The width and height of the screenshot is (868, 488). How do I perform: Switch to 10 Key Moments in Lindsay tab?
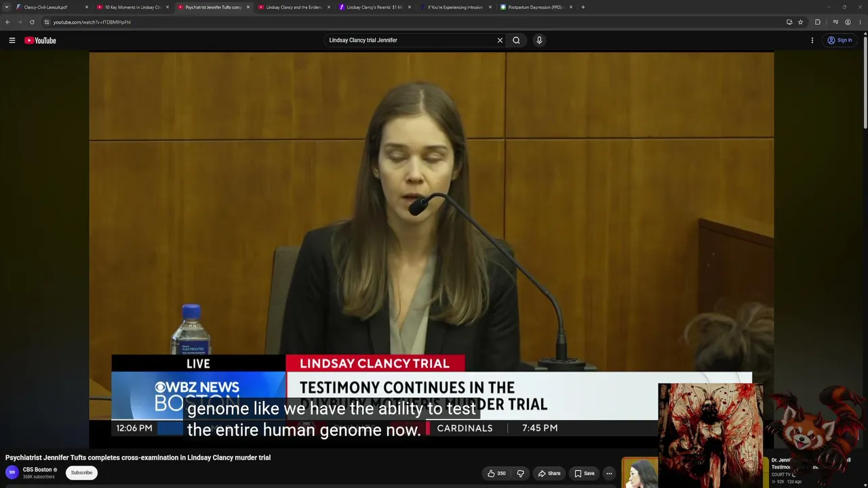[133, 7]
